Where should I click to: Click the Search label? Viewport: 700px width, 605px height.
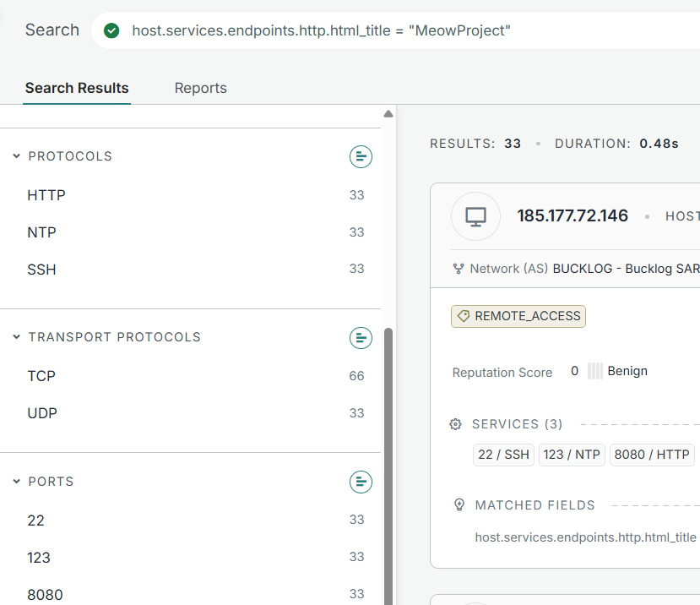point(52,30)
